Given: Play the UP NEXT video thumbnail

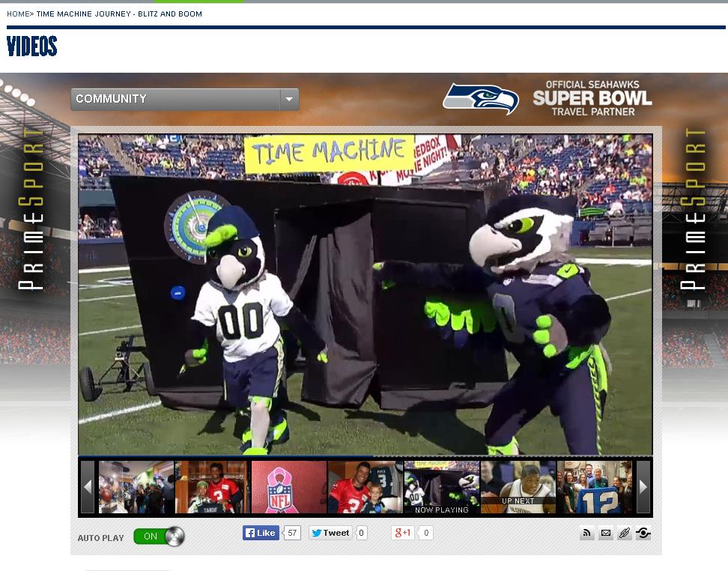Looking at the screenshot, I should (x=518, y=487).
